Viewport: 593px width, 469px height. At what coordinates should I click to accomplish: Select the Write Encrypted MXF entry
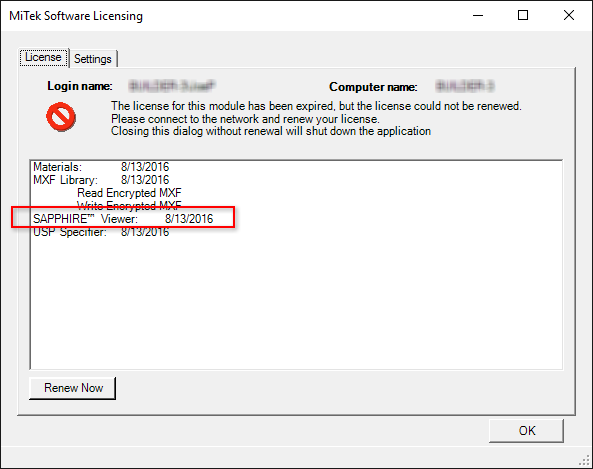coord(129,205)
